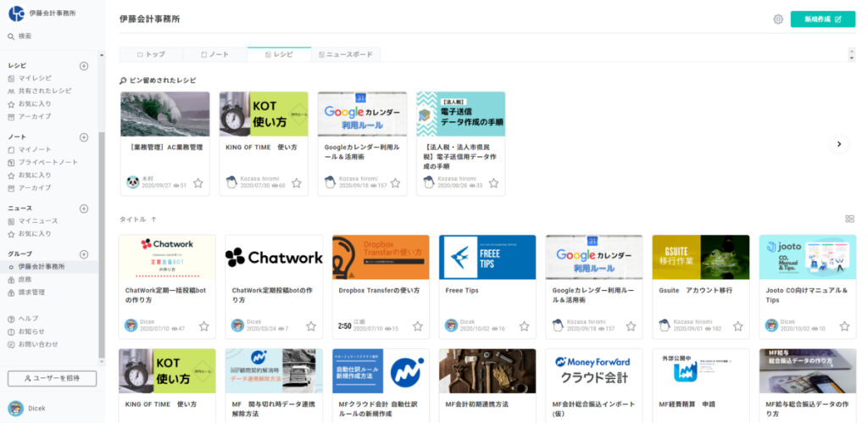Open お気に入り under レシピ section
868x423 pixels.
click(30, 104)
